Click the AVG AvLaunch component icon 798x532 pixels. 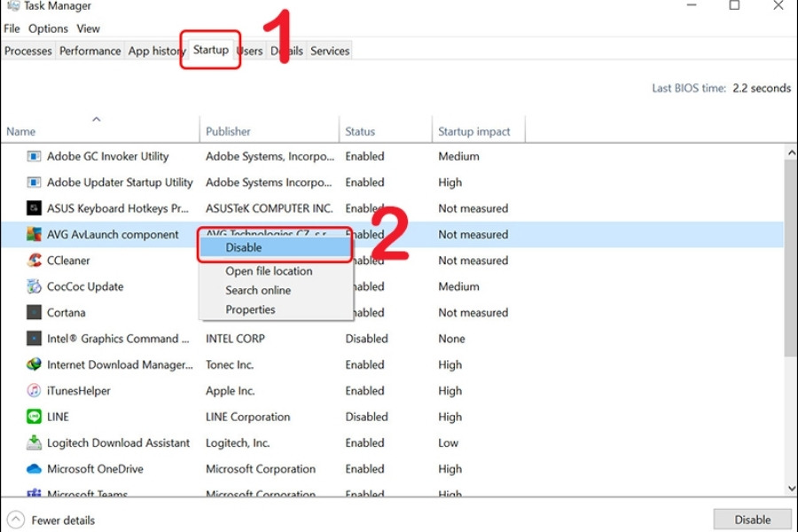tap(34, 235)
